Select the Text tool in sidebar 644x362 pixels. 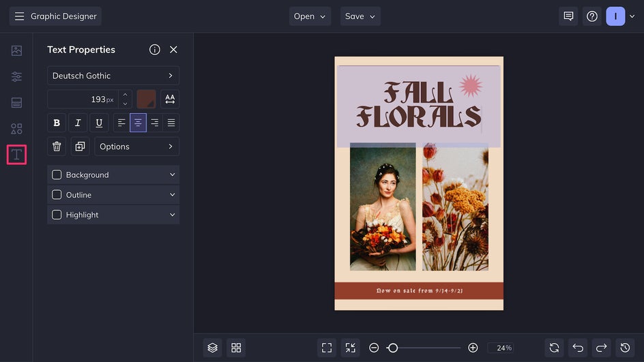[x=16, y=155]
